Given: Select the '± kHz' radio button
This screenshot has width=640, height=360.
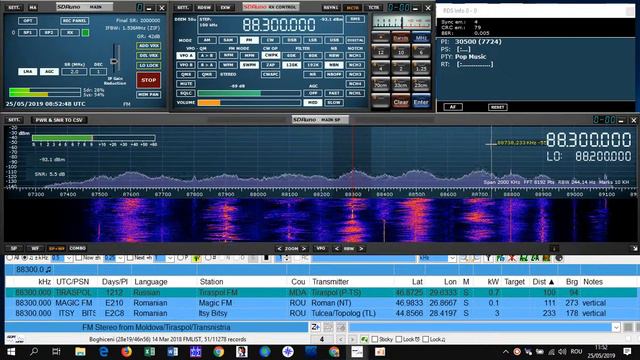Looking at the screenshot, I should pyautogui.click(x=24, y=258).
